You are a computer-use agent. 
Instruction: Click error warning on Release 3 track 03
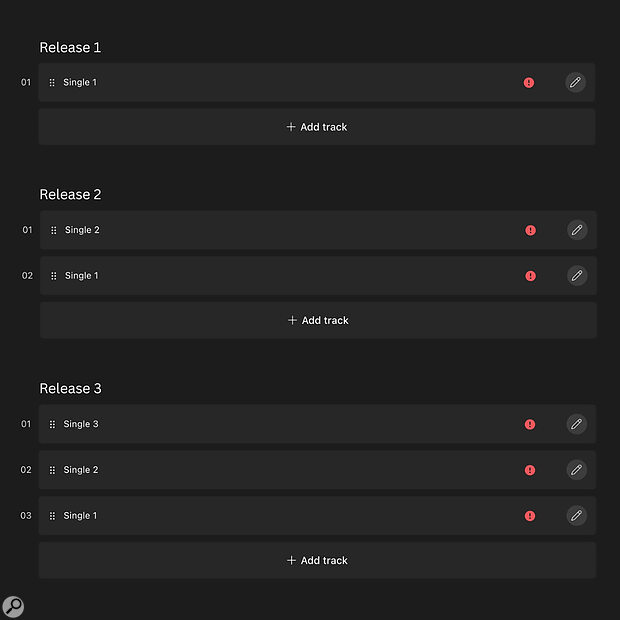pyautogui.click(x=530, y=516)
